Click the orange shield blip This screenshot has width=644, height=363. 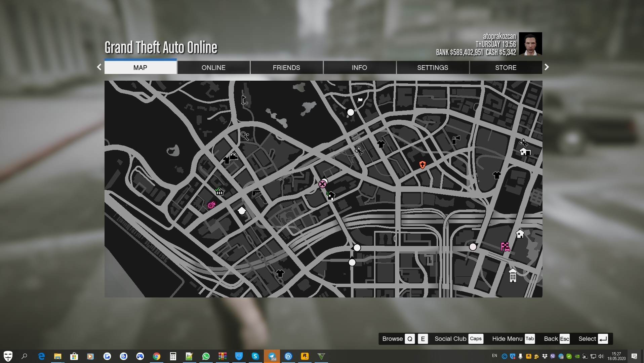(422, 165)
